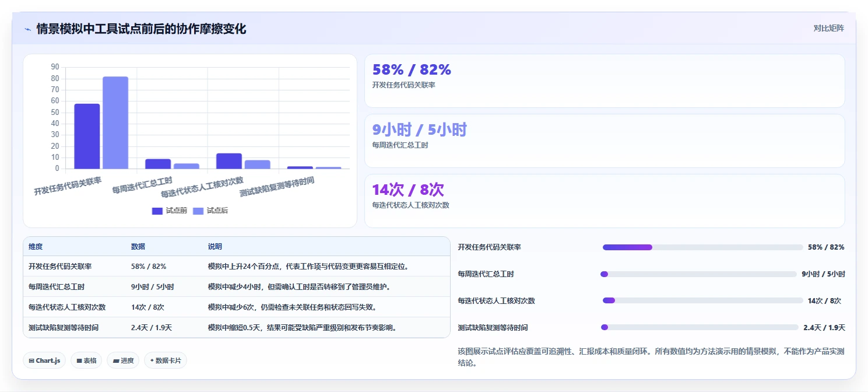
Task: Click 每迭代状态人工核对次数 caption in the third card
Action: [411, 205]
